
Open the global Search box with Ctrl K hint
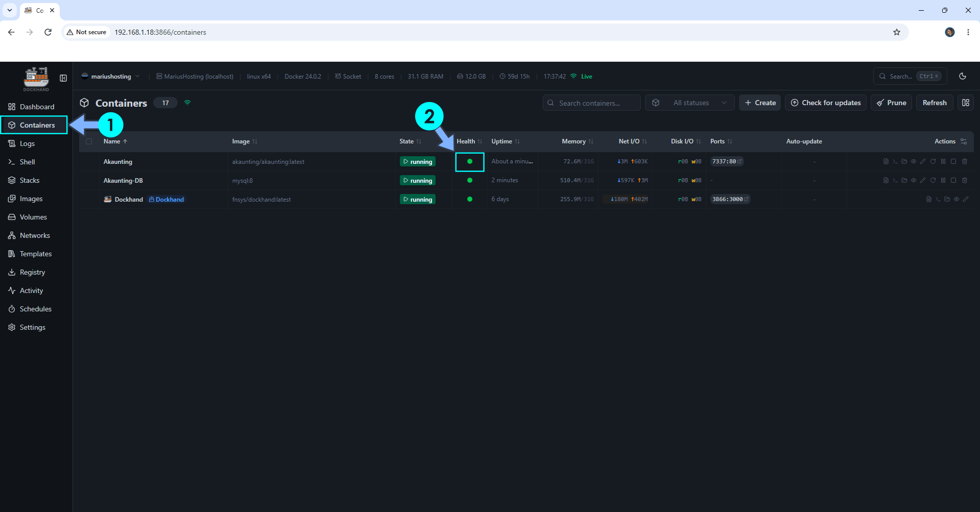click(x=910, y=76)
